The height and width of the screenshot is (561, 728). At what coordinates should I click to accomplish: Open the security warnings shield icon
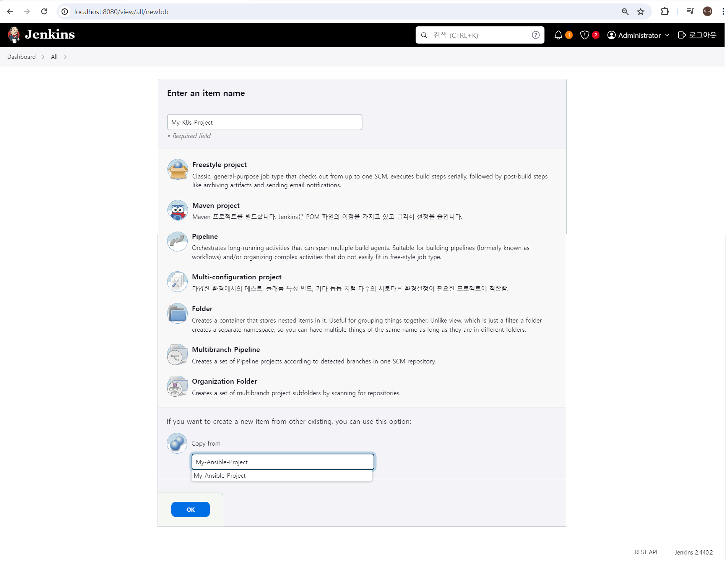[x=585, y=35]
